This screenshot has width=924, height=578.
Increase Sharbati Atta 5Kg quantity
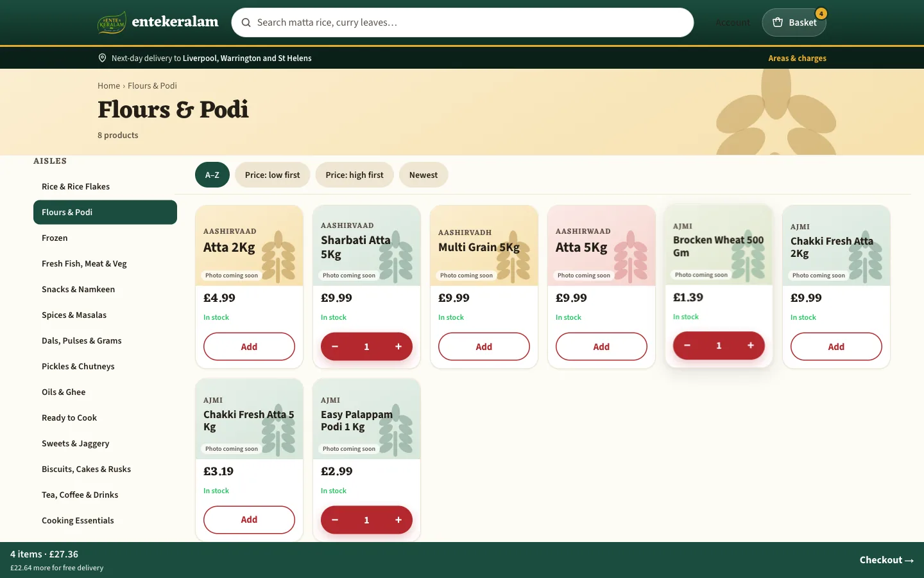point(398,347)
